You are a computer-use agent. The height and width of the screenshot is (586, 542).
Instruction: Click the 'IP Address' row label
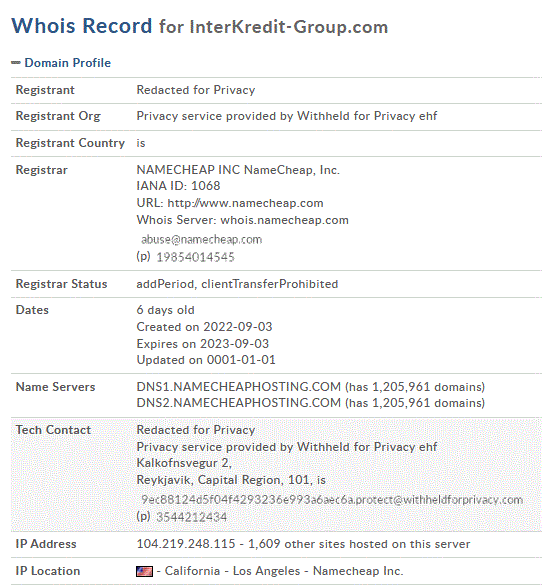pos(46,544)
